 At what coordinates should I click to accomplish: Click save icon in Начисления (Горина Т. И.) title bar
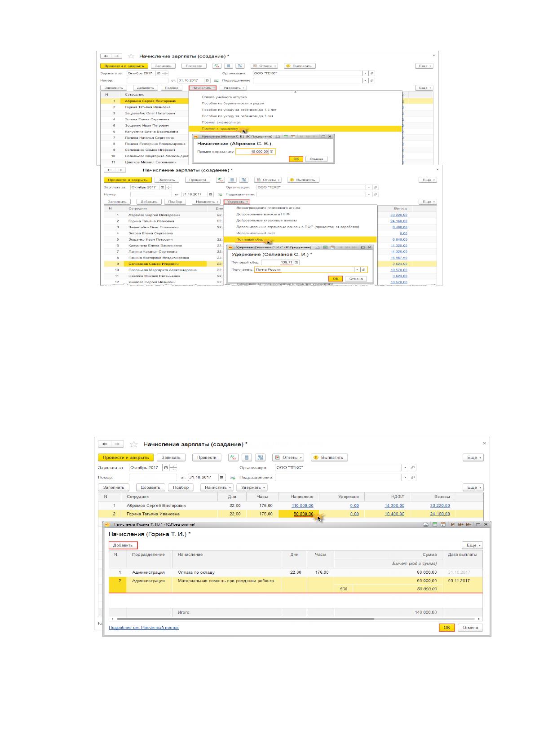[x=427, y=524]
